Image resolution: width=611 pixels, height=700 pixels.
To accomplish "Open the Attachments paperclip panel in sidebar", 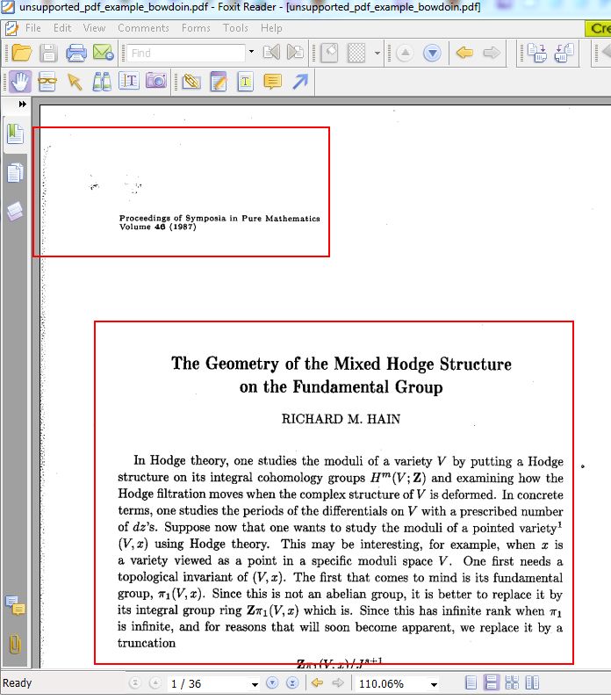I will (15, 644).
